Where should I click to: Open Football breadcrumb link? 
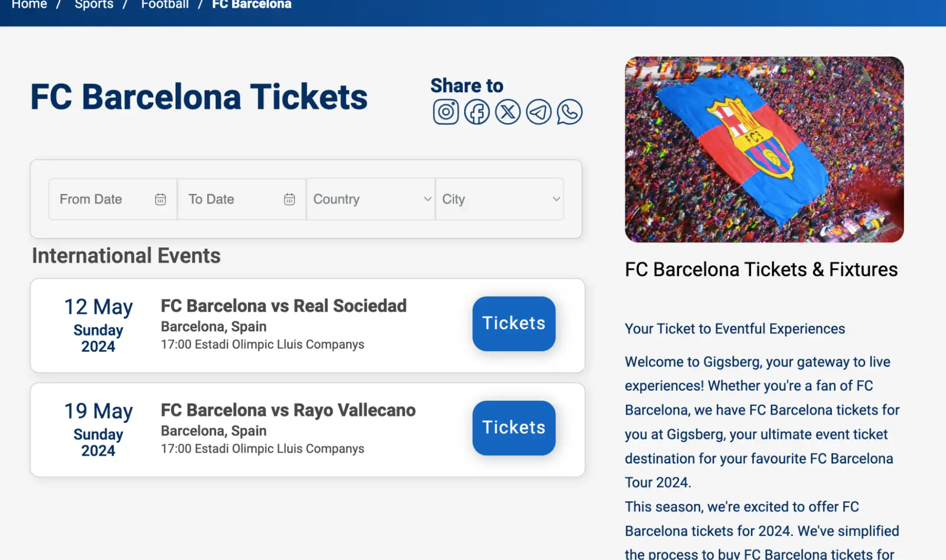pos(164,5)
